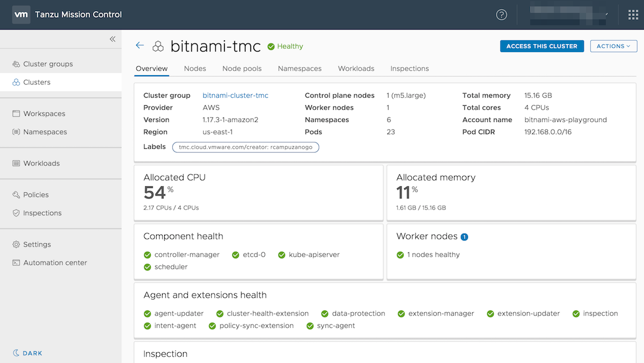Click the VMware logo in header

(x=21, y=14)
